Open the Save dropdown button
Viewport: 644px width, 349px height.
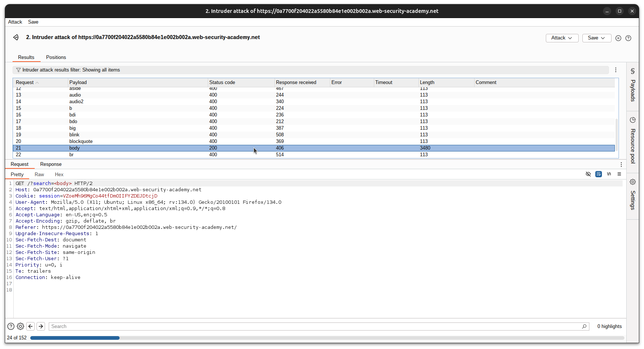coord(596,38)
